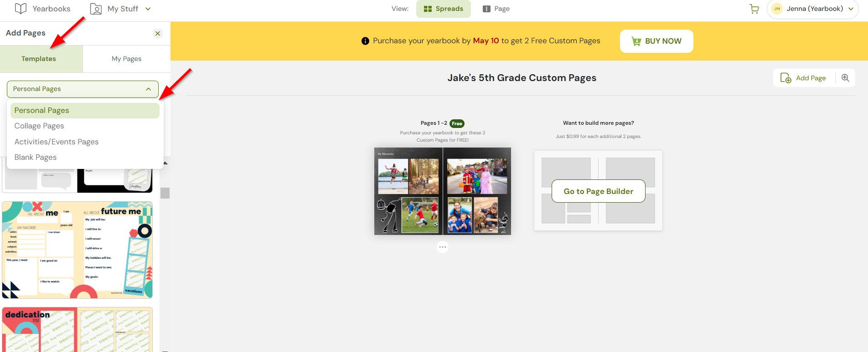The image size is (868, 352).
Task: Click the JM user avatar
Action: tap(777, 9)
